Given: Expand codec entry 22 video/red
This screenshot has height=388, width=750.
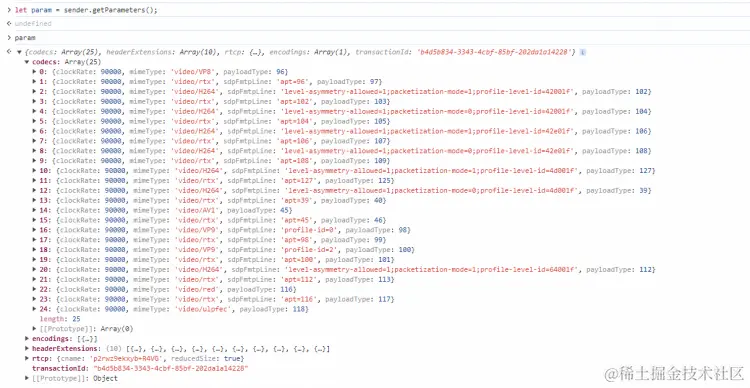Looking at the screenshot, I should pos(34,289).
